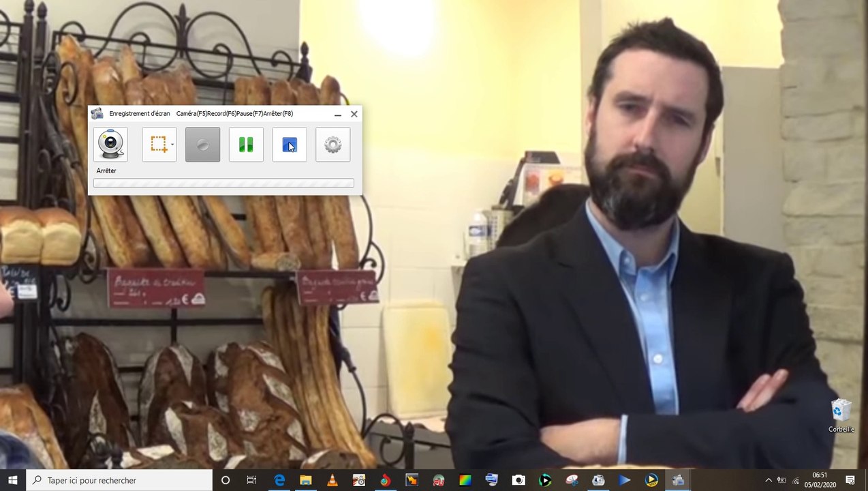Launch Microsoft Edge from the taskbar
This screenshot has height=491, width=868.
(279, 480)
